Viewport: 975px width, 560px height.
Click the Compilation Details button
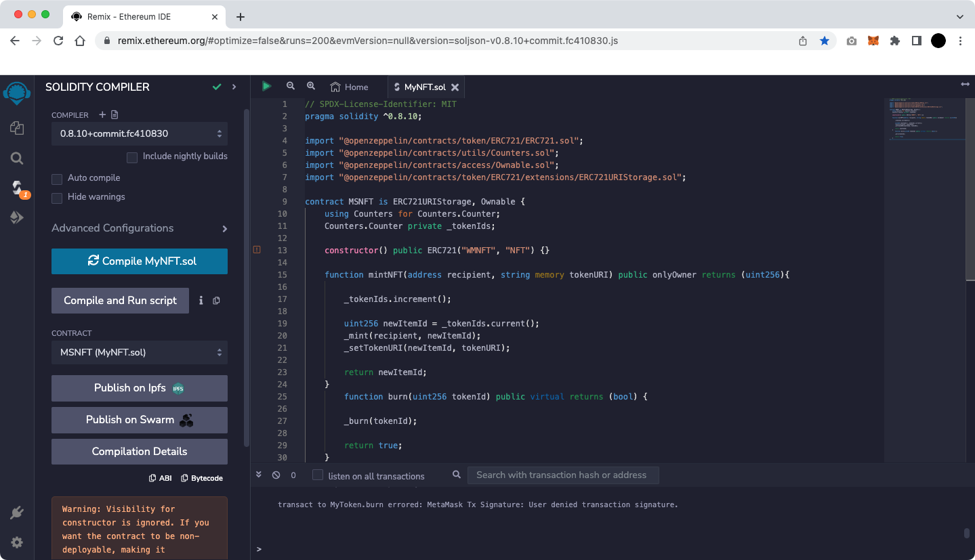(x=140, y=452)
